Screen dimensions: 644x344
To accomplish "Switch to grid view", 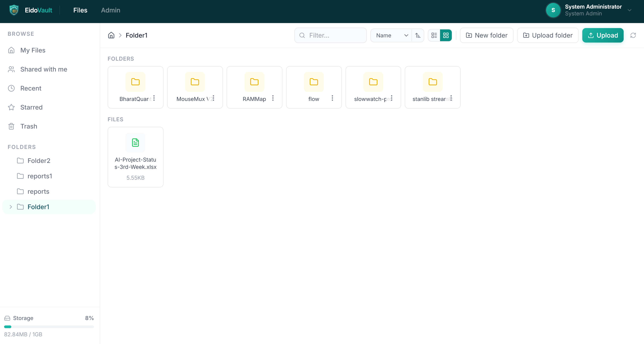I will [x=446, y=35].
